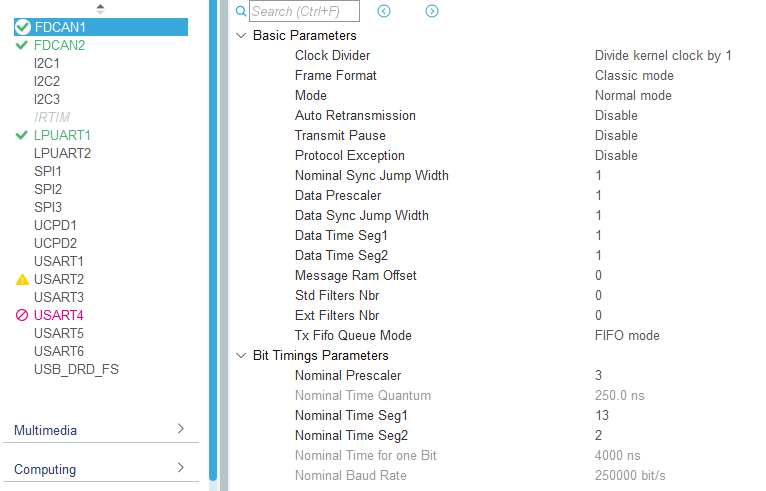Select SPI1 in the peripheral list
766x491 pixels.
click(48, 171)
